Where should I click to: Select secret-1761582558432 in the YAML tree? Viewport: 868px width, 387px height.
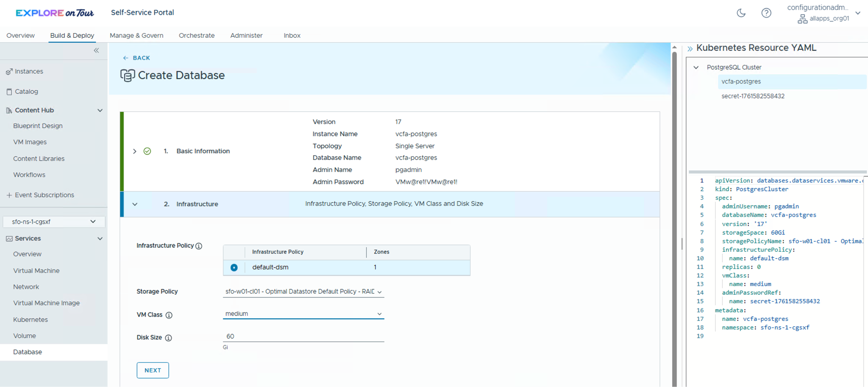coord(753,96)
